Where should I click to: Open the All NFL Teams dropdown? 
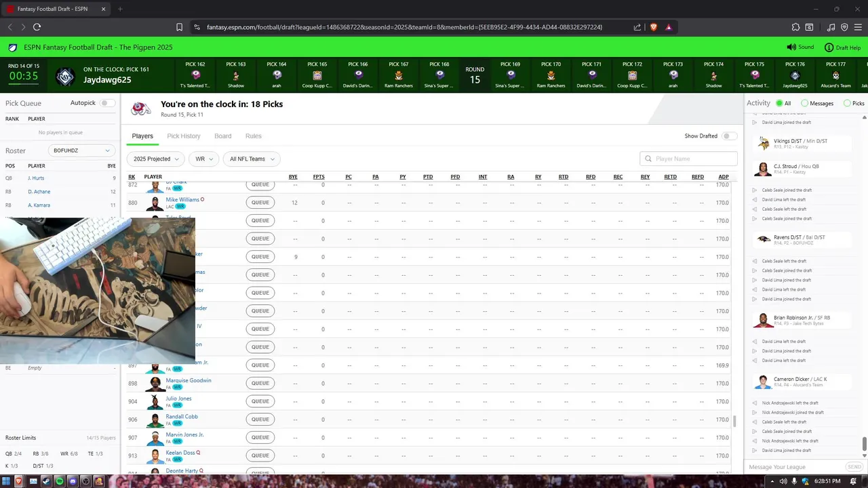[x=252, y=159]
